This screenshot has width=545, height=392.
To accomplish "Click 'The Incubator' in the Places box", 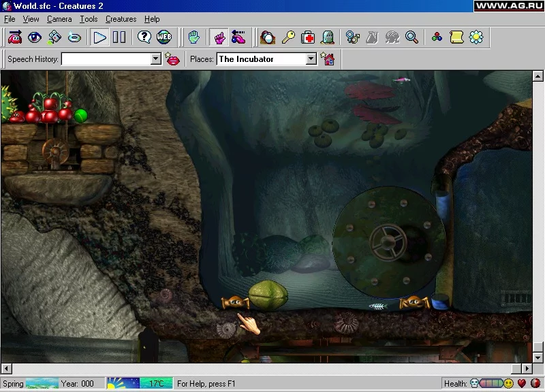I will [x=247, y=59].
